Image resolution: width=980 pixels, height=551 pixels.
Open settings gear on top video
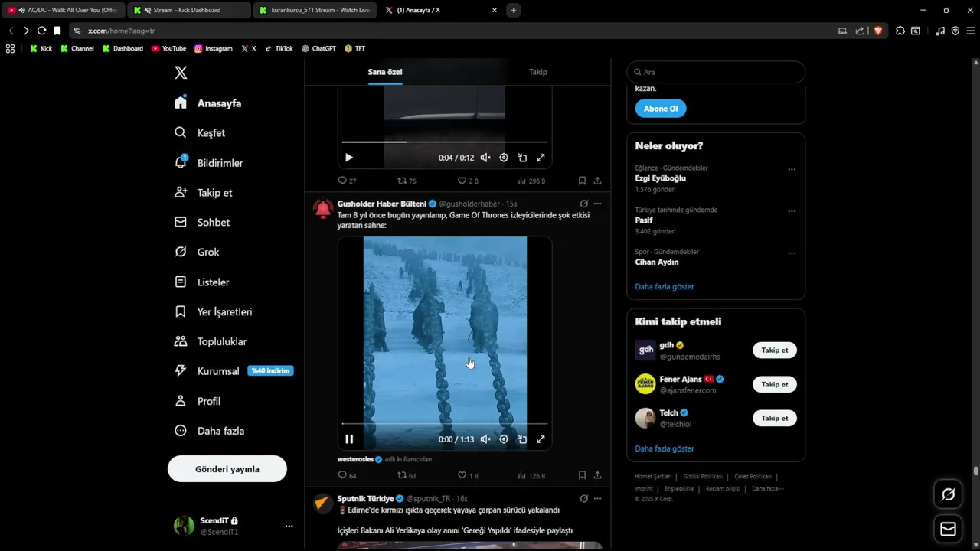click(504, 158)
